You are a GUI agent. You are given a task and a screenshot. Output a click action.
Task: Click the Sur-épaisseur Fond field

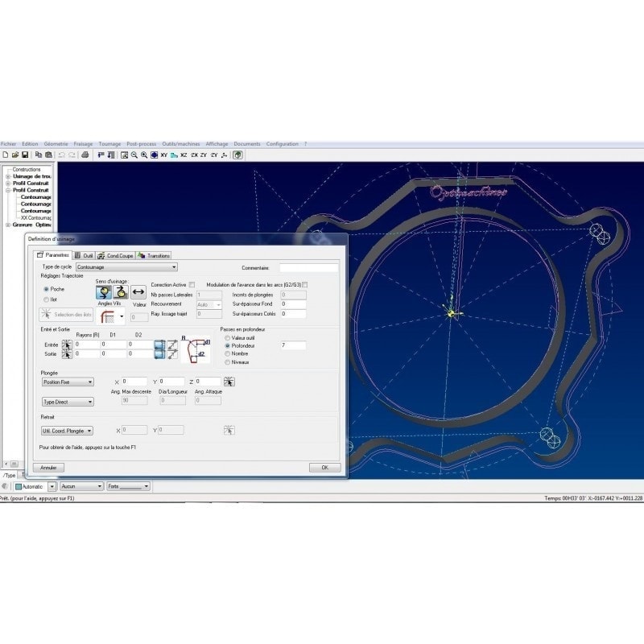pyautogui.click(x=293, y=304)
